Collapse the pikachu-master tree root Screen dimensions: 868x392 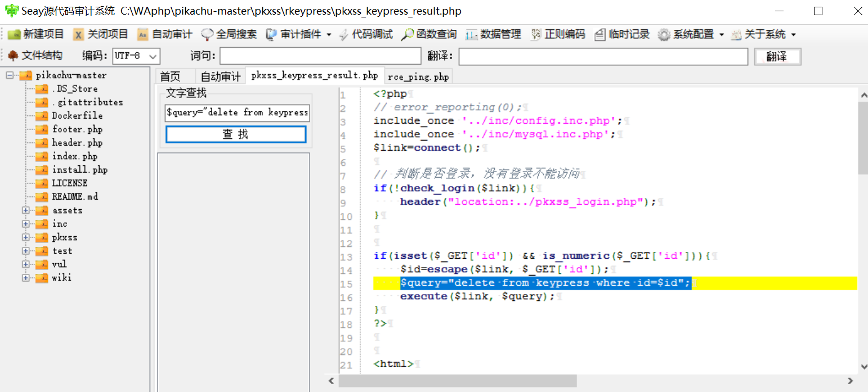coord(10,75)
